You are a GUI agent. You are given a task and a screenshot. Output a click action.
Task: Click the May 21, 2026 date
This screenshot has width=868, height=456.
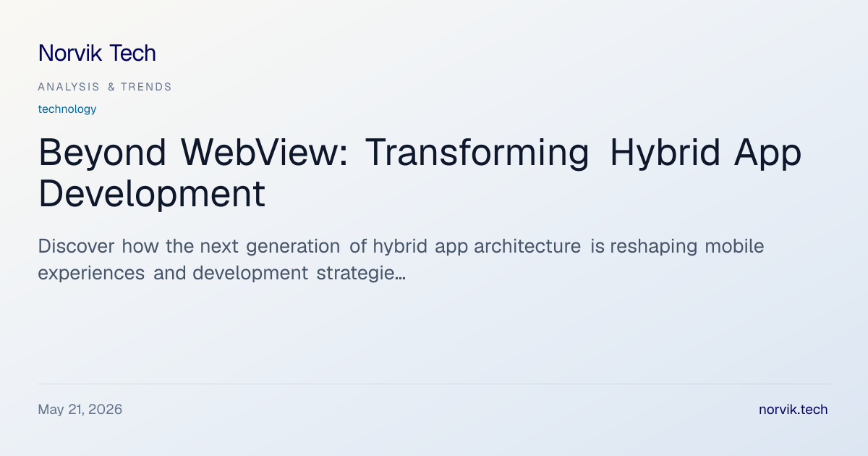point(80,410)
